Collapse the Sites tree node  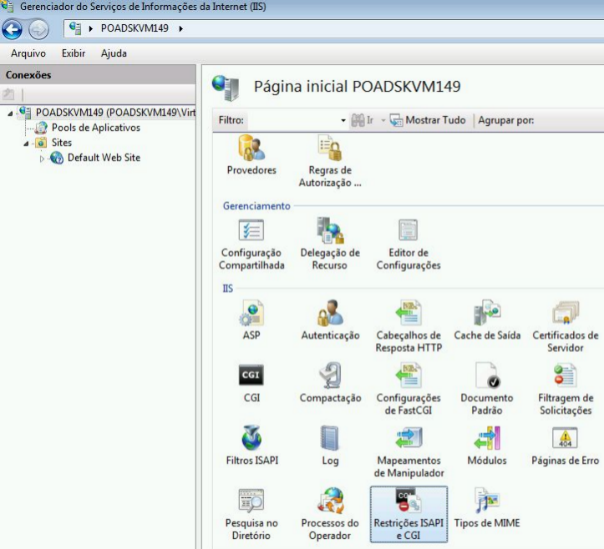pos(26,144)
